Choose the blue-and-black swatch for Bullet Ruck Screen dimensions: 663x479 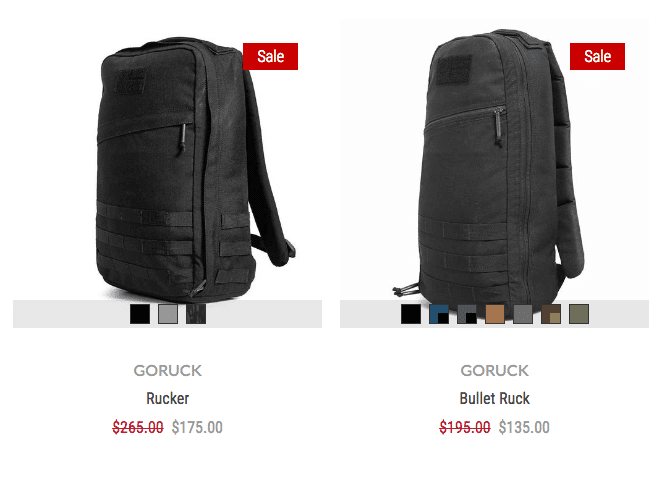click(439, 314)
